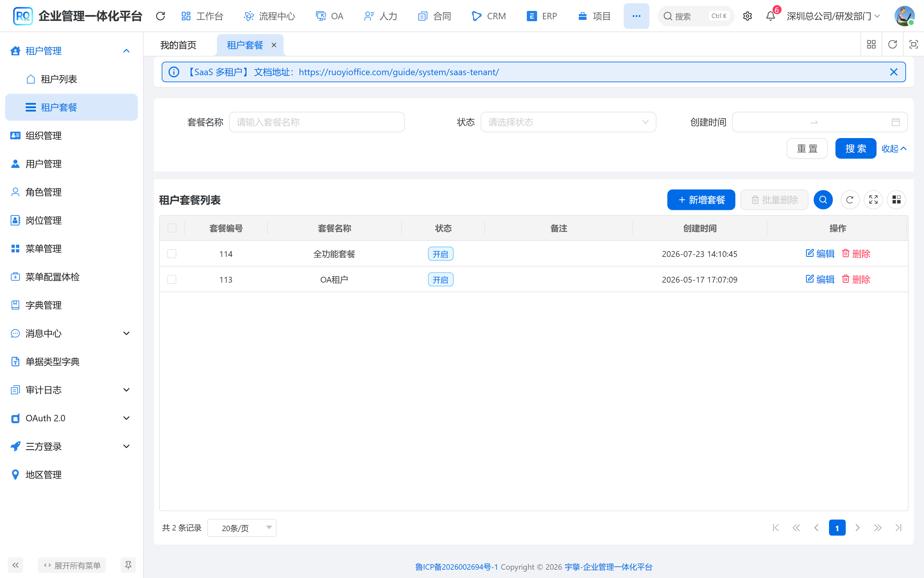Close the SaaS documentation info banner
Viewport: 924px width, 578px height.
pos(894,72)
